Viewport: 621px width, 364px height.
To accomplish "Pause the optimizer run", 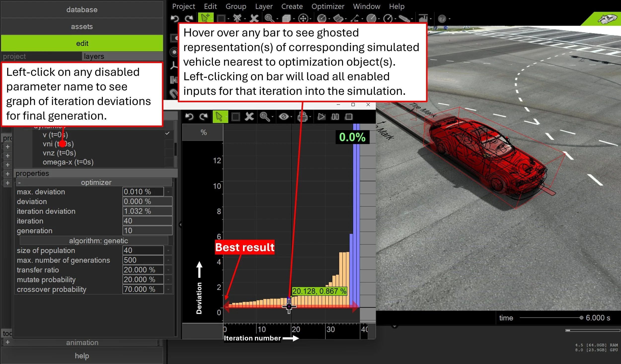I will pyautogui.click(x=335, y=117).
